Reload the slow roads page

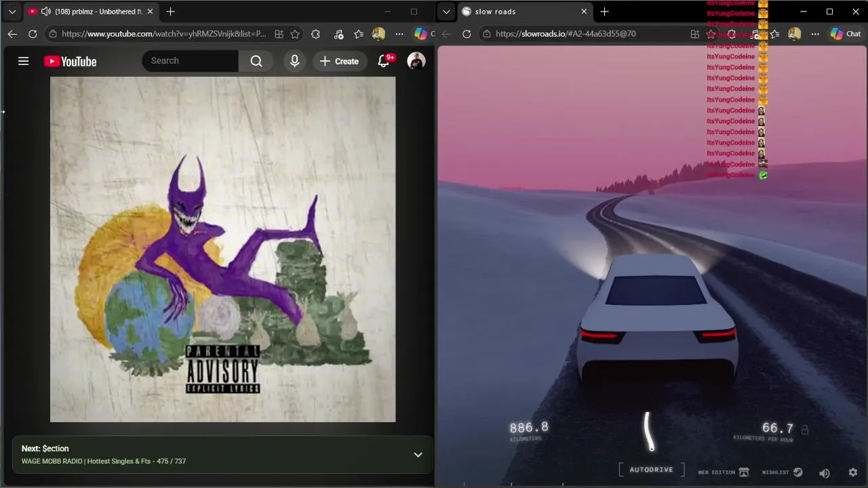[467, 34]
